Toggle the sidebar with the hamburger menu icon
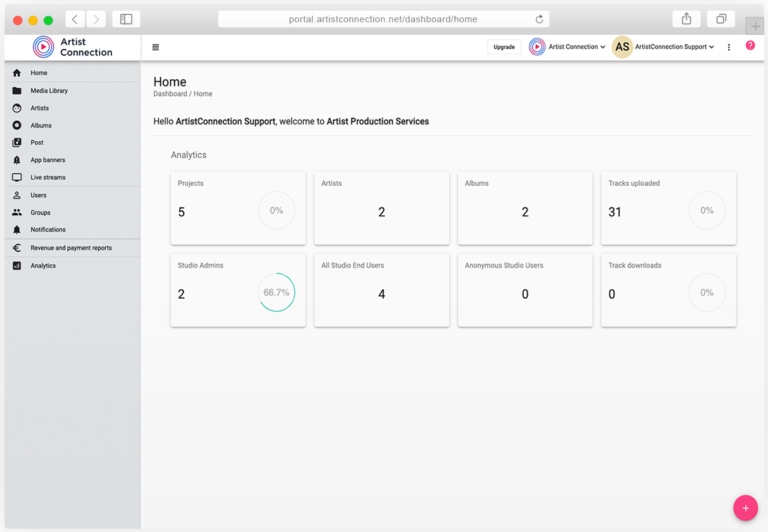This screenshot has height=532, width=768. [x=156, y=47]
